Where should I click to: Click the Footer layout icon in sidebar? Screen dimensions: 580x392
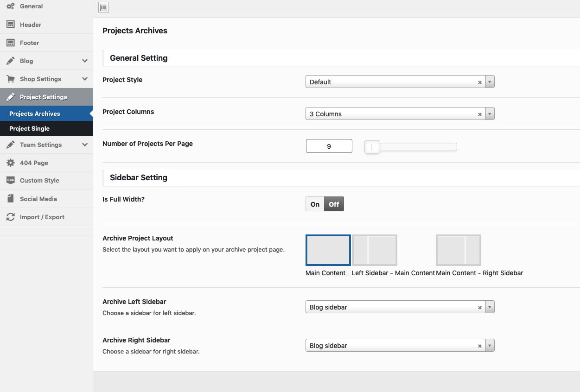coord(10,43)
